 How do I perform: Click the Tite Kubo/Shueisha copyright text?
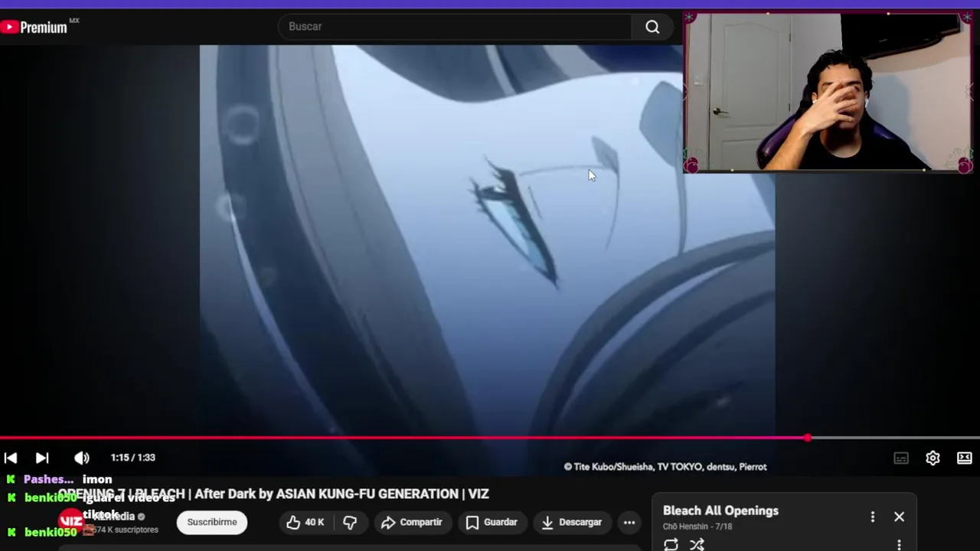click(665, 467)
